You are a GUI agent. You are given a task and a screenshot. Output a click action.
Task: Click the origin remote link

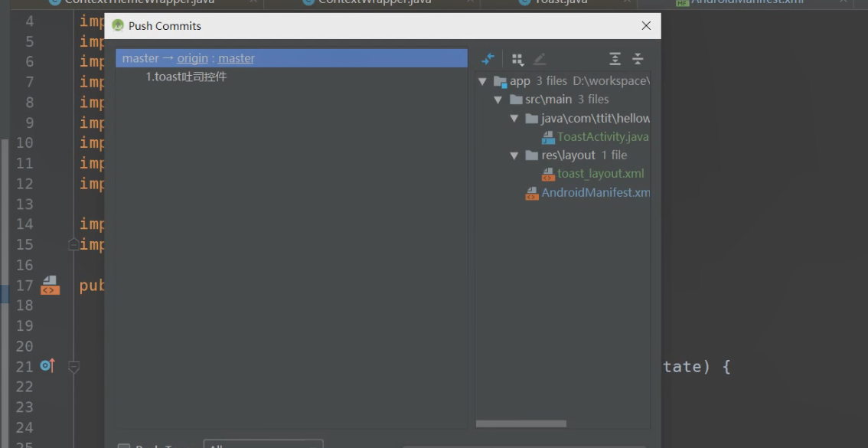[x=192, y=58]
